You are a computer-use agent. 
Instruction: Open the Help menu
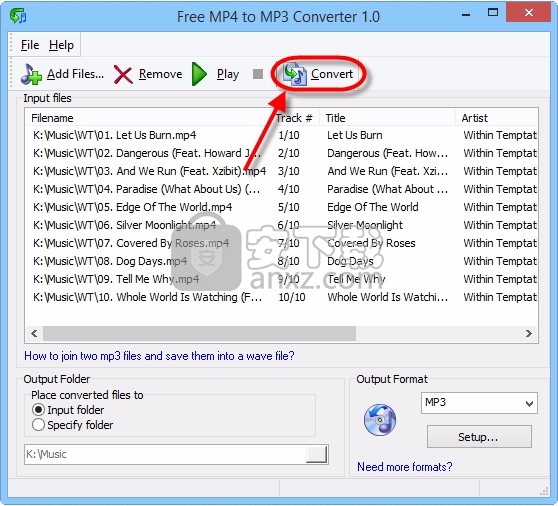(62, 45)
